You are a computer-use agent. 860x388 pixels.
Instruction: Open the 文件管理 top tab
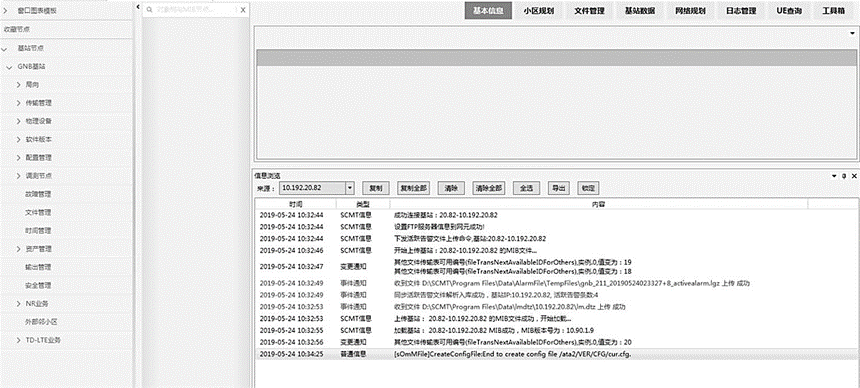(x=589, y=10)
